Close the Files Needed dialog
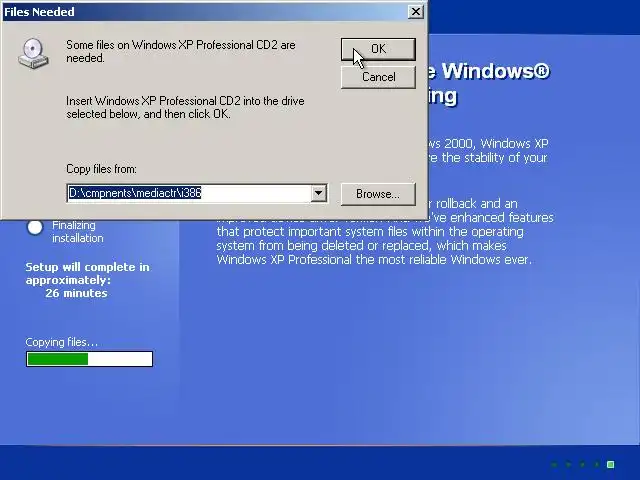This screenshot has width=640, height=480. coord(416,12)
